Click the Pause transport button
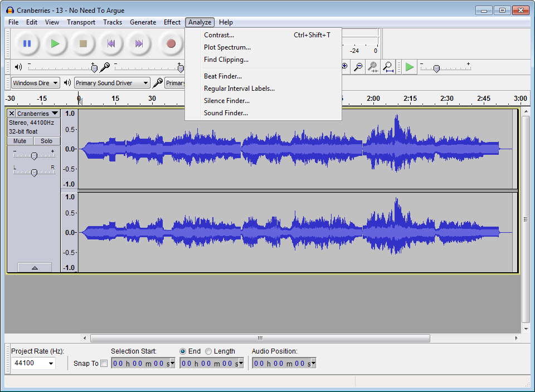Viewport: 535px width, 392px height. coord(27,43)
